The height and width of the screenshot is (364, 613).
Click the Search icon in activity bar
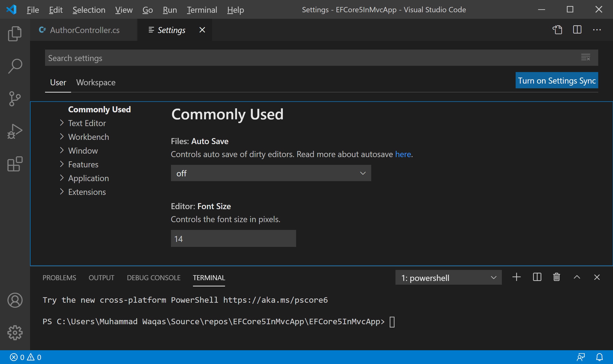[15, 65]
